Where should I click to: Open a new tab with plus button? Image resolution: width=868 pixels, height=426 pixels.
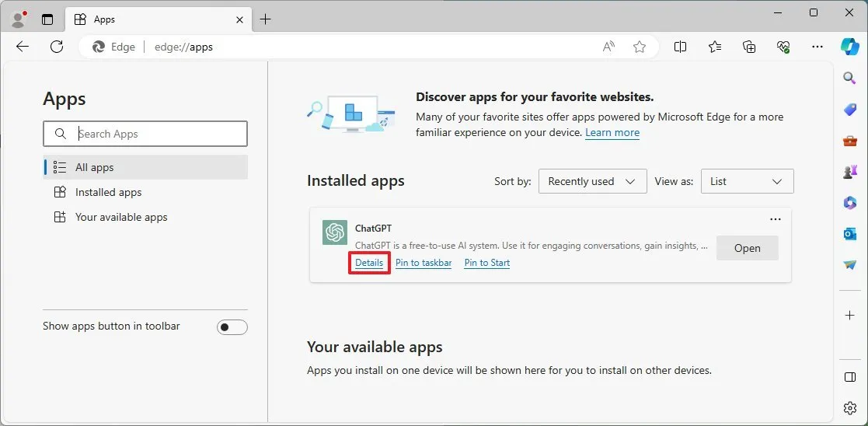click(x=266, y=19)
